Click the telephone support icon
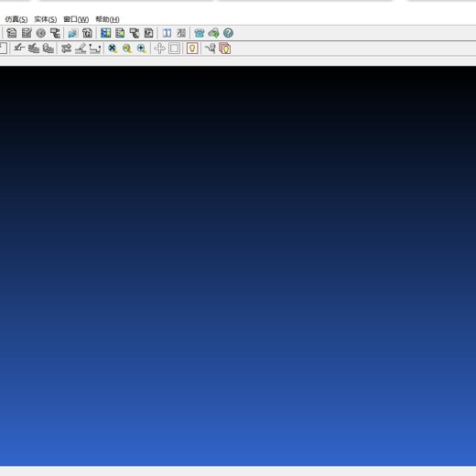Image resolution: width=476 pixels, height=476 pixels. click(x=200, y=33)
